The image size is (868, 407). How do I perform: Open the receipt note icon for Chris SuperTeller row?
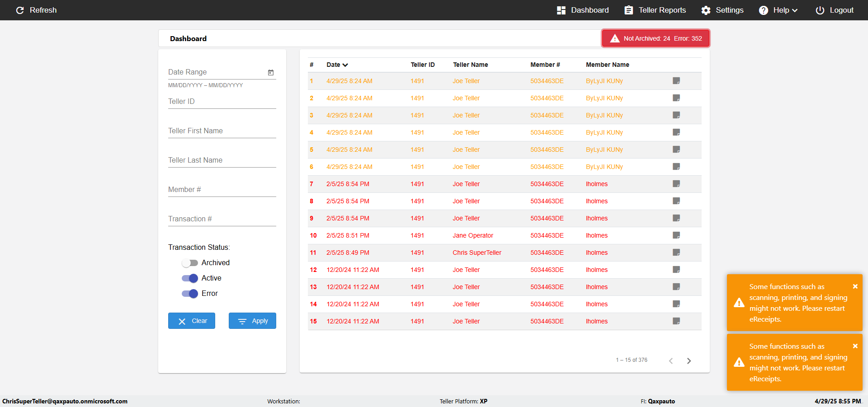(x=676, y=253)
